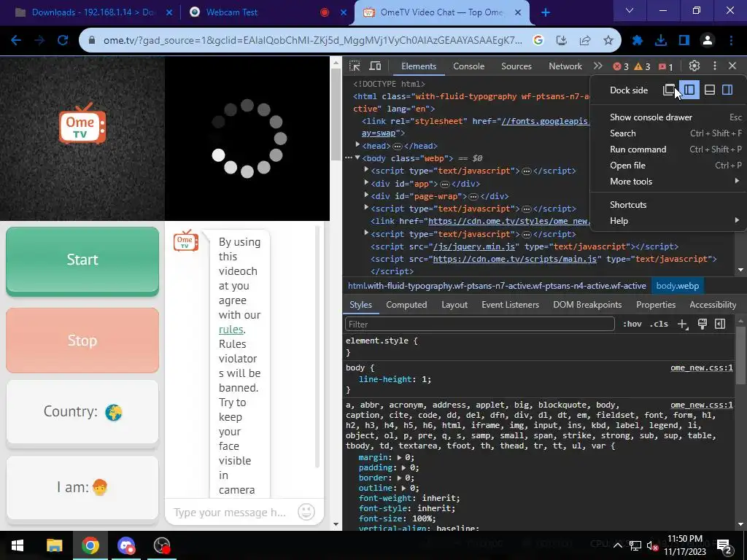Viewport: 747px width, 560px height.
Task: Open the jquery.min.js script link
Action: tap(473, 246)
